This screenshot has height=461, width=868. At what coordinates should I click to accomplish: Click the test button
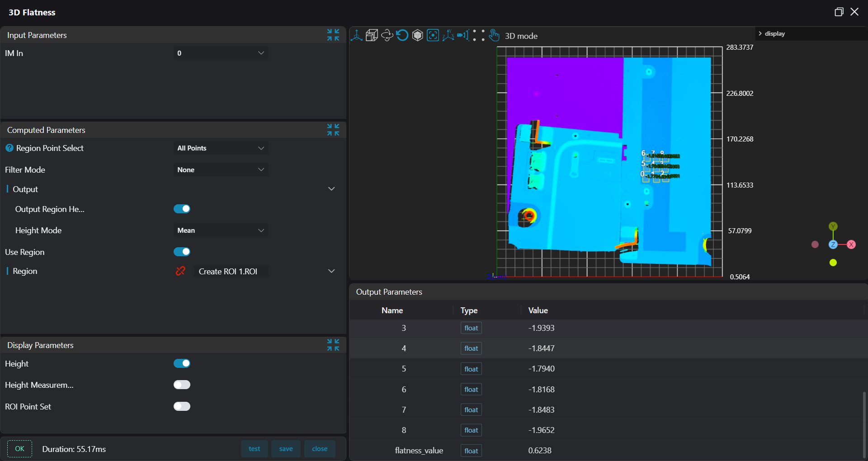coord(255,449)
